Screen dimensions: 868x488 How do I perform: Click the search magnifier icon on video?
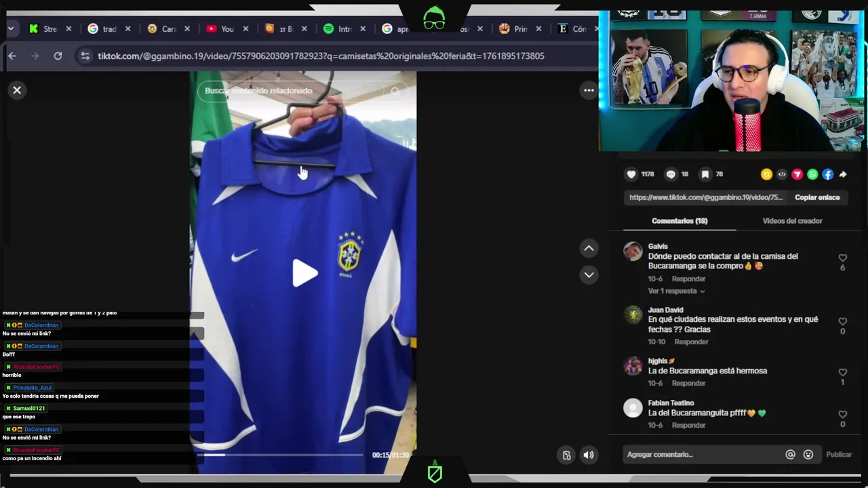[x=395, y=91]
